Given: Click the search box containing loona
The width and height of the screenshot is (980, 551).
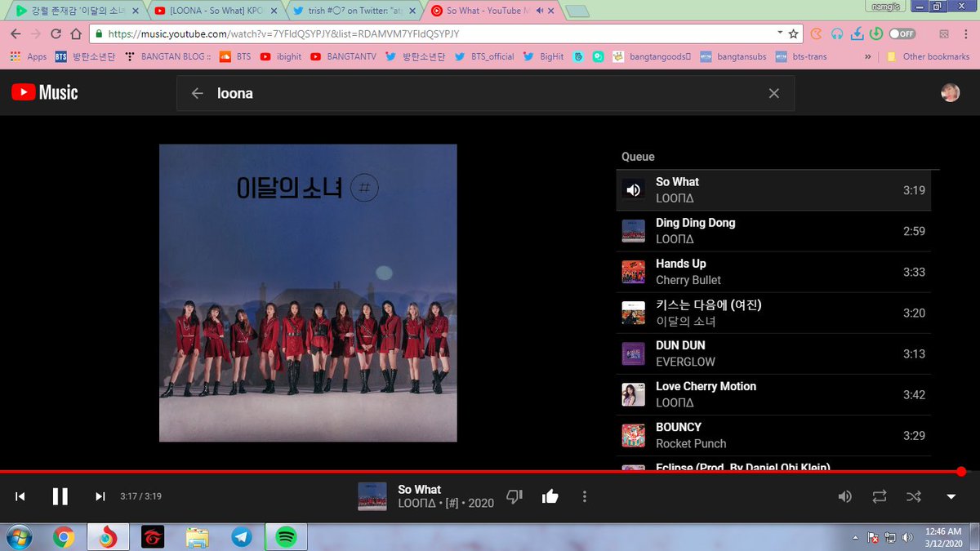Looking at the screenshot, I should coord(486,93).
